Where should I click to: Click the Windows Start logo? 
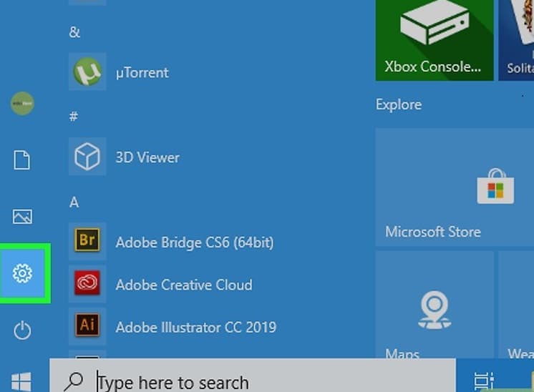(x=21, y=382)
